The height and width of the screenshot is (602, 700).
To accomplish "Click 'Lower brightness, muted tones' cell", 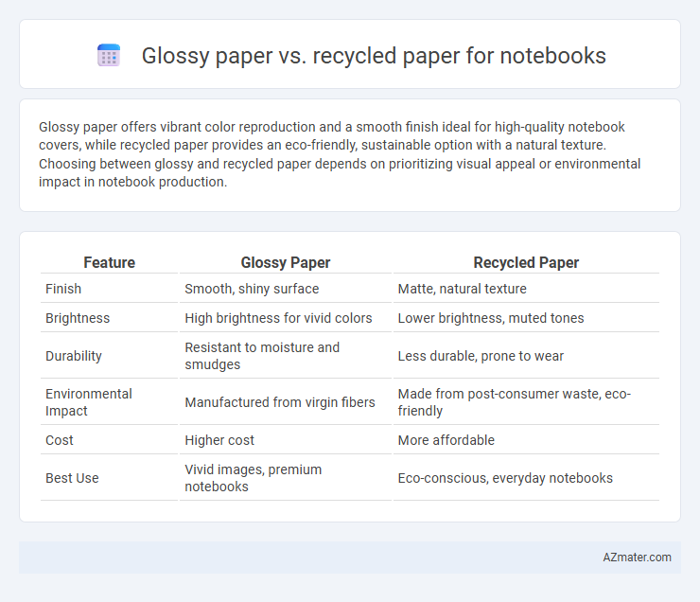I will (526, 318).
